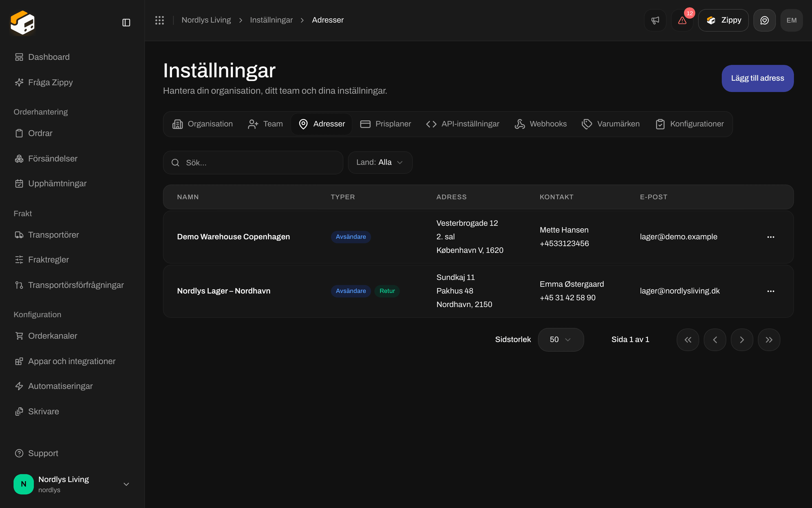Expand the Land: Alla filter dropdown

click(x=380, y=162)
